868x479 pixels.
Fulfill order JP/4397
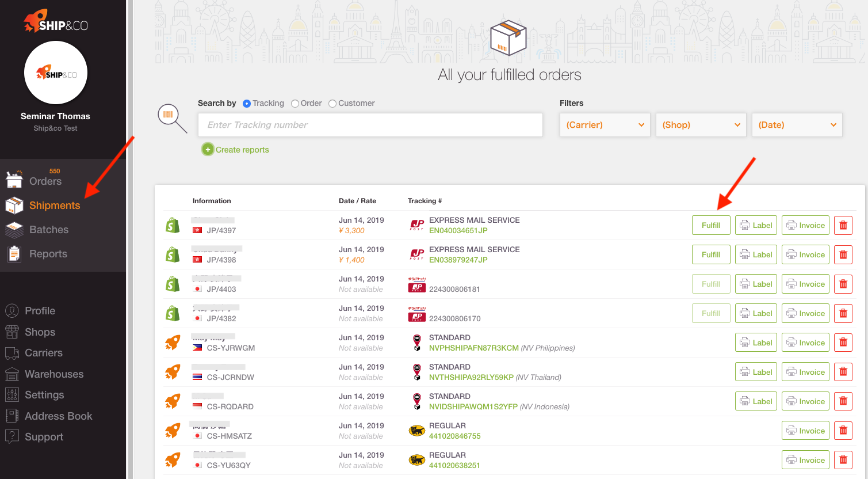pos(711,225)
